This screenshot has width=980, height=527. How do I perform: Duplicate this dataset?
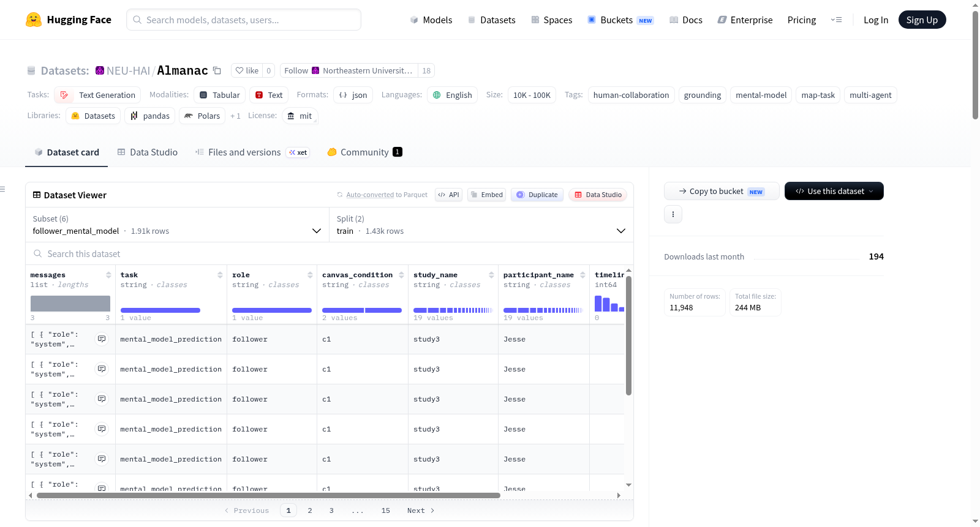click(x=537, y=195)
